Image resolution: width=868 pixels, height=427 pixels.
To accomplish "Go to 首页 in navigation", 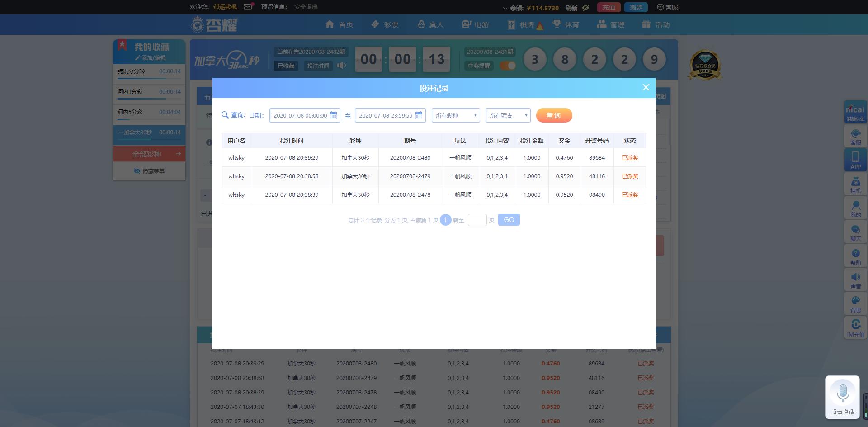I will coord(339,24).
